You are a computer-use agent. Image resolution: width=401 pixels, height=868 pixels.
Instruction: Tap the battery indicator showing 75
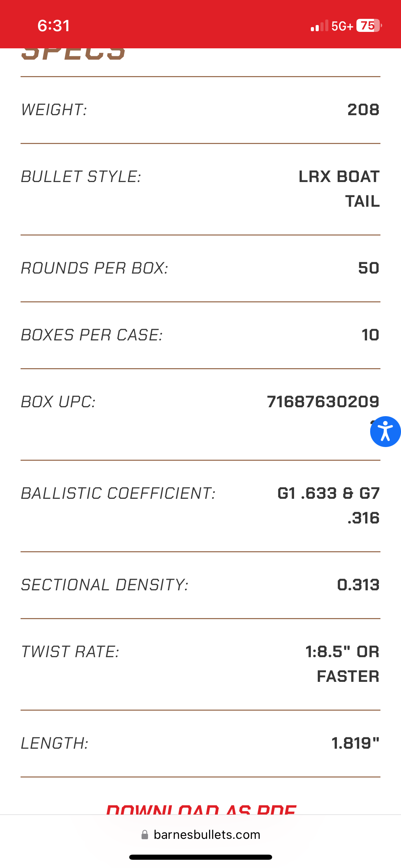[x=369, y=26]
